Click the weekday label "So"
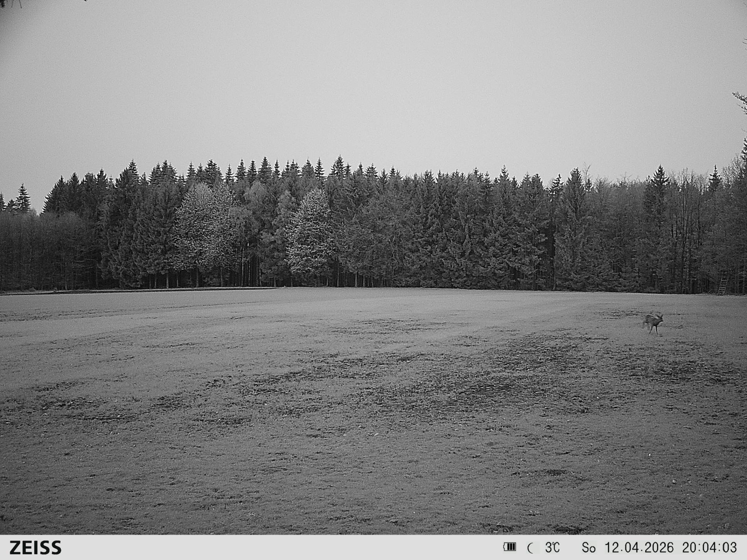The height and width of the screenshot is (560, 747). [589, 548]
